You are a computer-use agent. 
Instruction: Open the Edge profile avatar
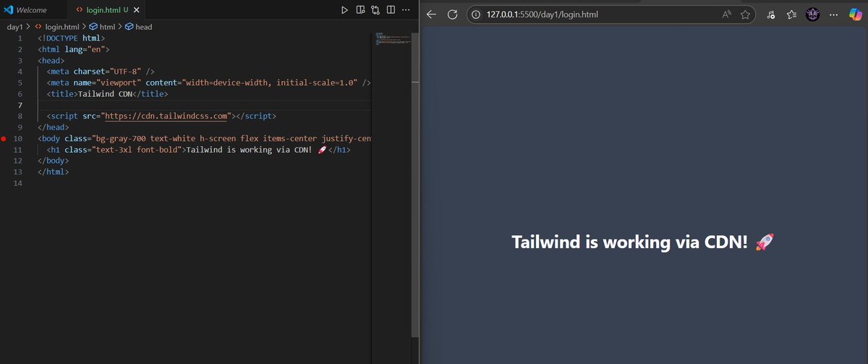click(812, 14)
